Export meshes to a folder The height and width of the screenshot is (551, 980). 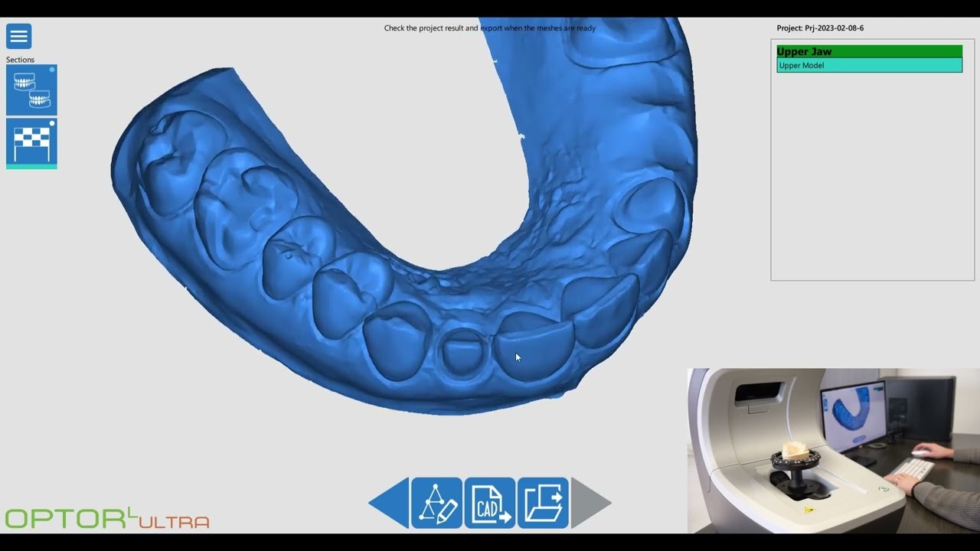(x=543, y=503)
